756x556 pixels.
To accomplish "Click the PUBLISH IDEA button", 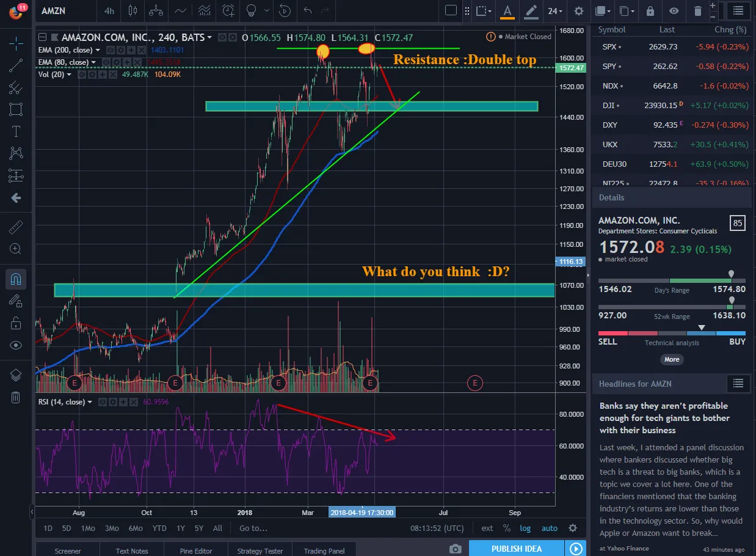I will coord(517,549).
